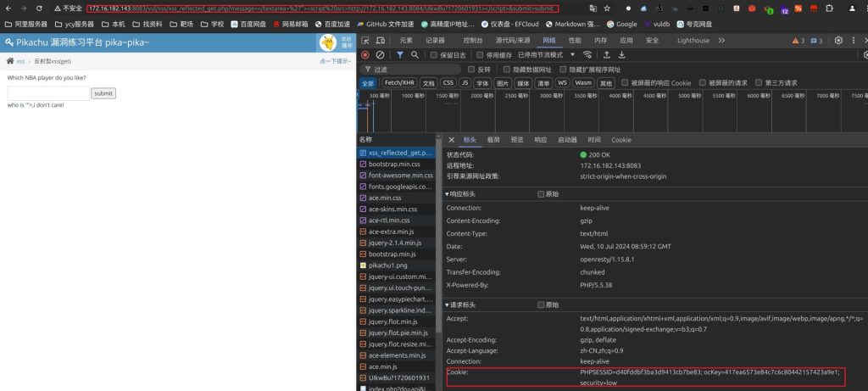Enable the 停用缓存 checkbox
The image size is (868, 391).
[480, 55]
